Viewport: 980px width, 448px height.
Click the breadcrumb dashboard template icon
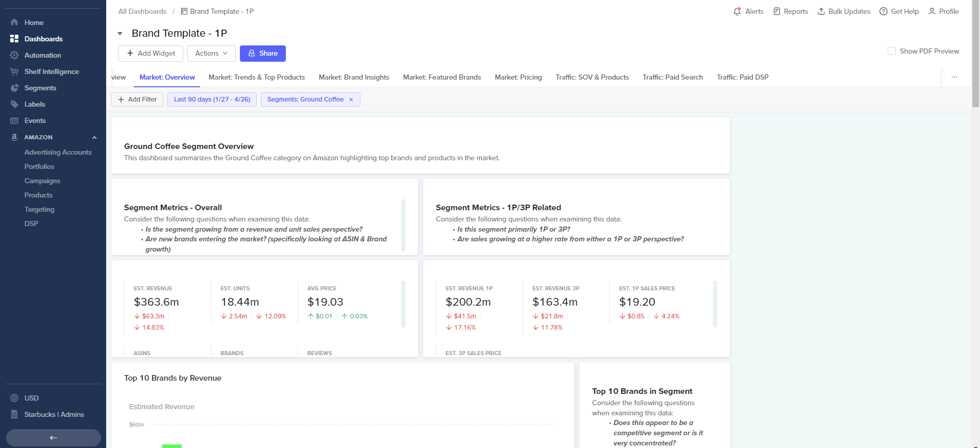184,11
